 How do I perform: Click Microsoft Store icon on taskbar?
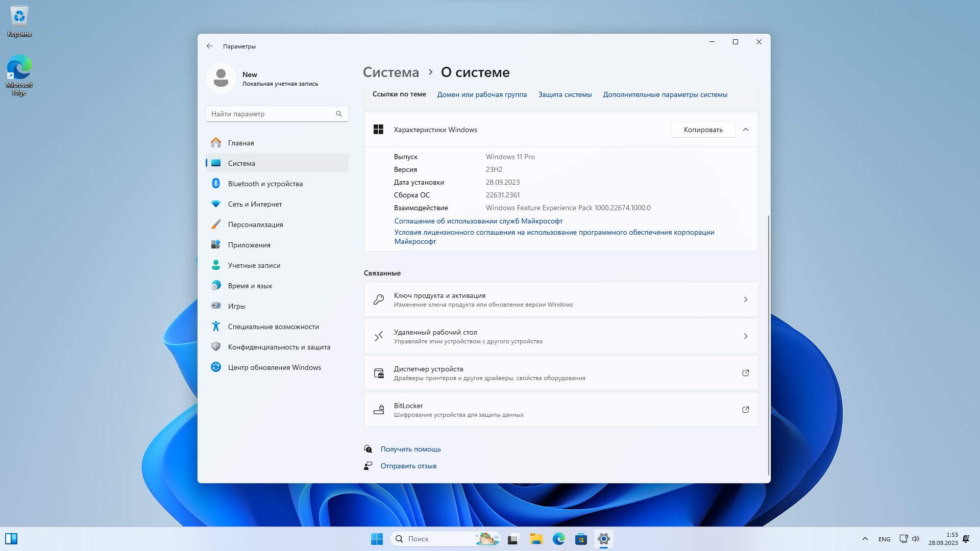581,539
